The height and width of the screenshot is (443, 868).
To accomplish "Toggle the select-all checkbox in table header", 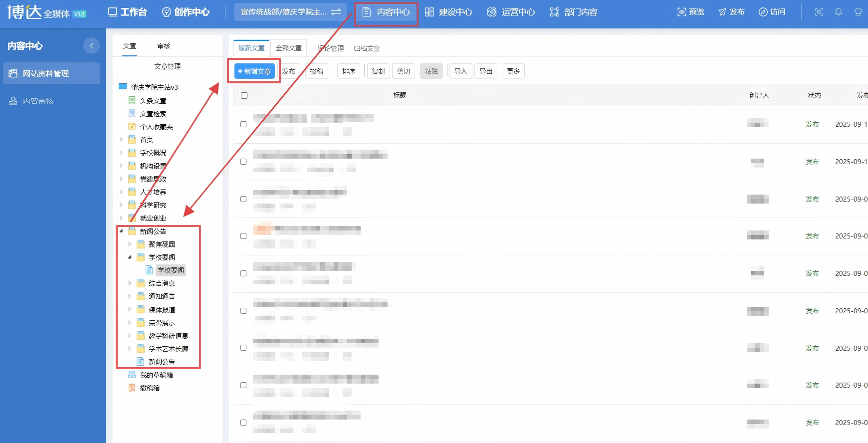I will pyautogui.click(x=244, y=95).
